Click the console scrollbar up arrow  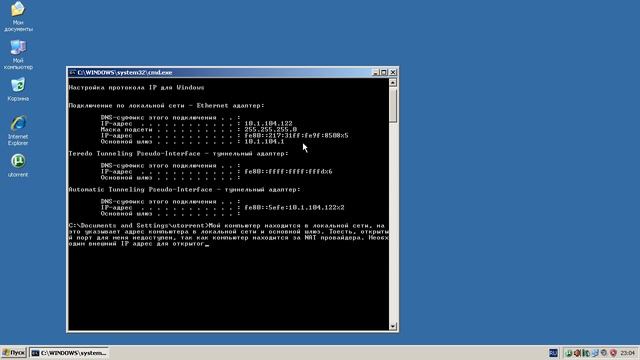pos(393,82)
